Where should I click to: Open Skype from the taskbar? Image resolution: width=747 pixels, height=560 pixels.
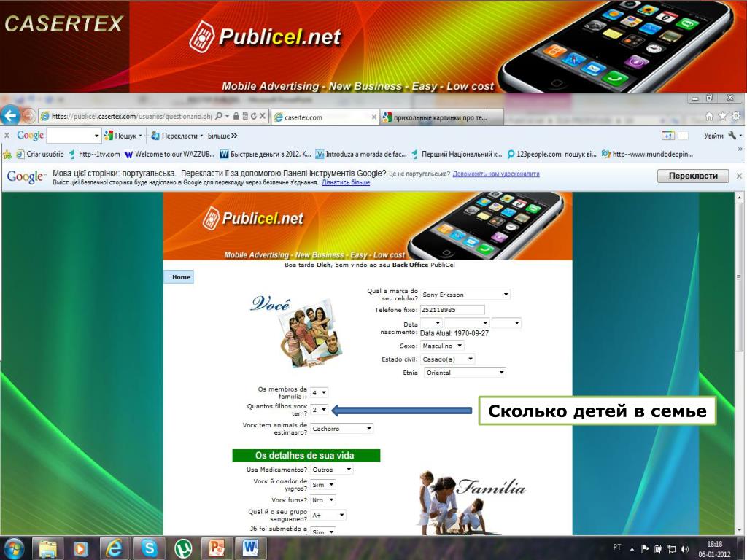(149, 548)
